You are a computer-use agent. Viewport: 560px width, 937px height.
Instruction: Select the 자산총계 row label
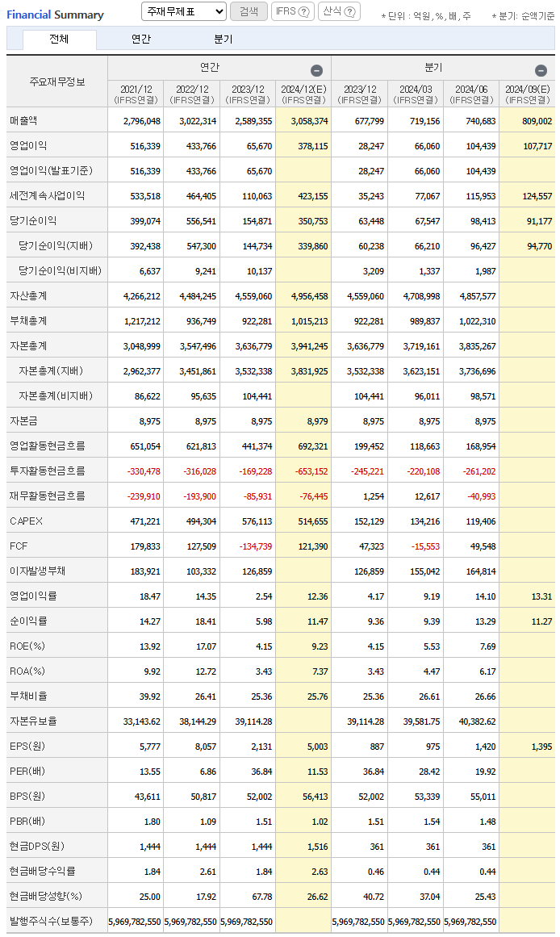point(28,296)
